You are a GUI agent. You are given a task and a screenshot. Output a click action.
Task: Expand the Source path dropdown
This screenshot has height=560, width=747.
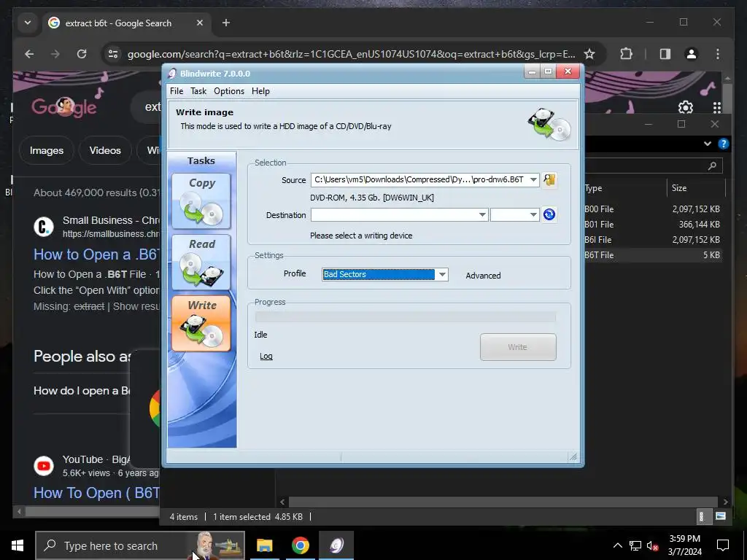point(533,179)
